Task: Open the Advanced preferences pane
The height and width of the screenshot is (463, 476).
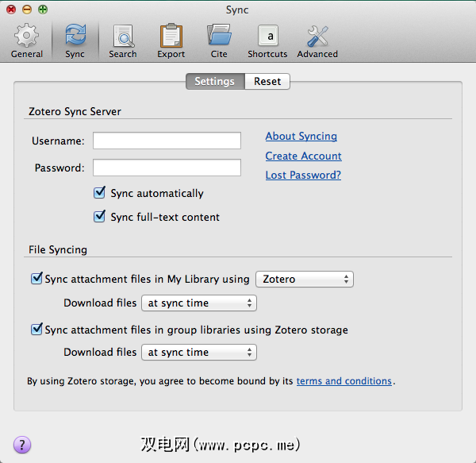Action: click(x=317, y=41)
